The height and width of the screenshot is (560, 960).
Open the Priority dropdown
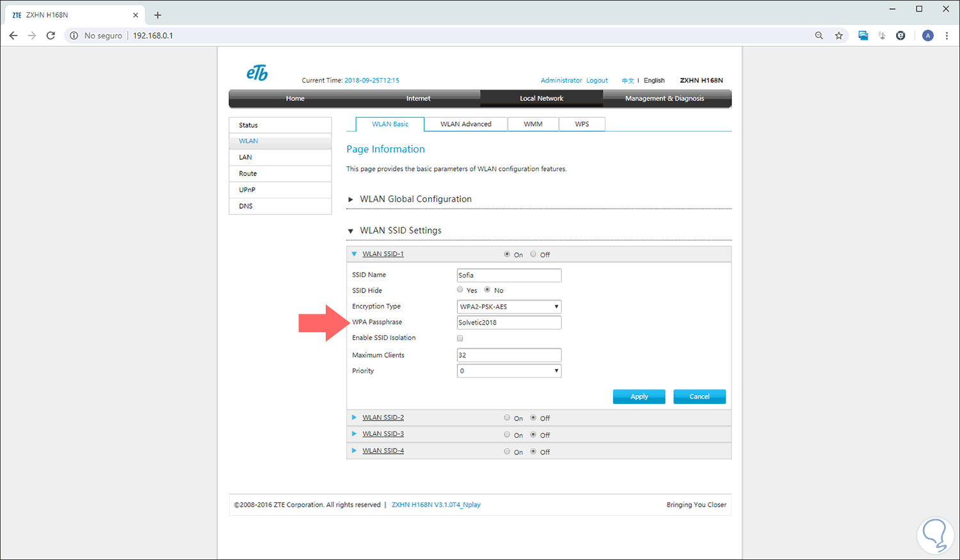(x=509, y=371)
